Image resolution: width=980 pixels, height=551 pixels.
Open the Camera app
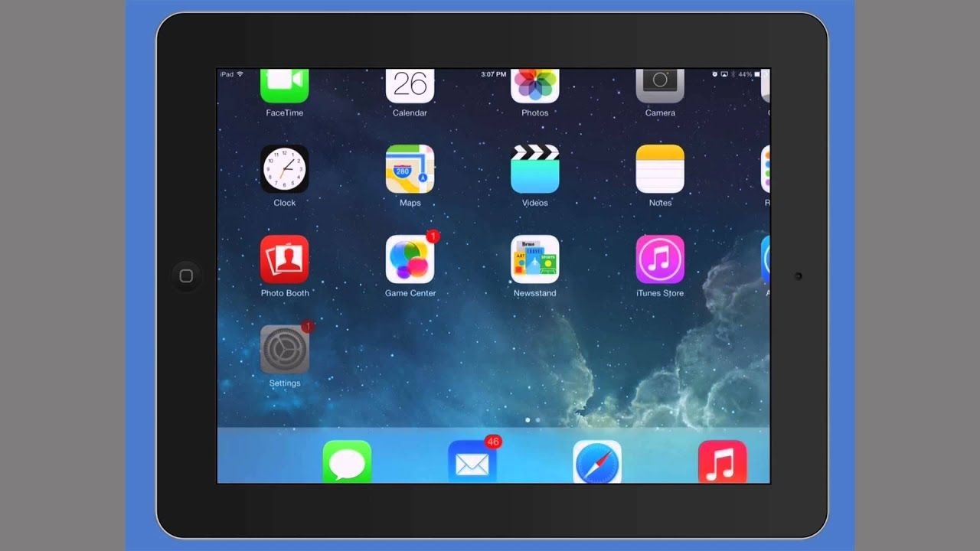click(660, 86)
